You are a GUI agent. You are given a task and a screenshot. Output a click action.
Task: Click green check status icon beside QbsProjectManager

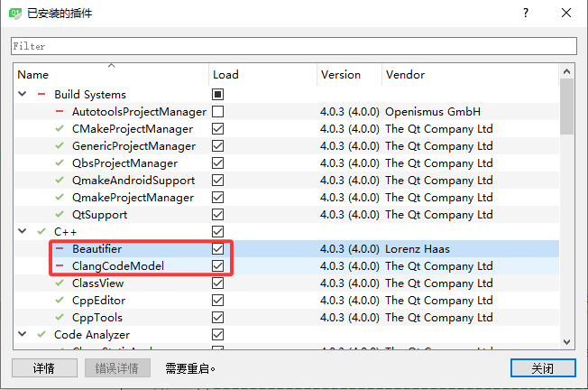pyautogui.click(x=60, y=162)
